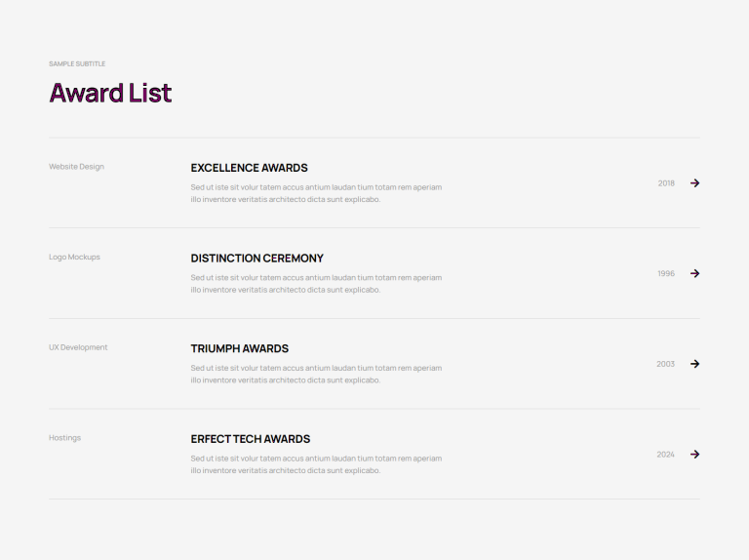The image size is (749, 560).
Task: Open the Excellence Awards title link
Action: click(250, 168)
